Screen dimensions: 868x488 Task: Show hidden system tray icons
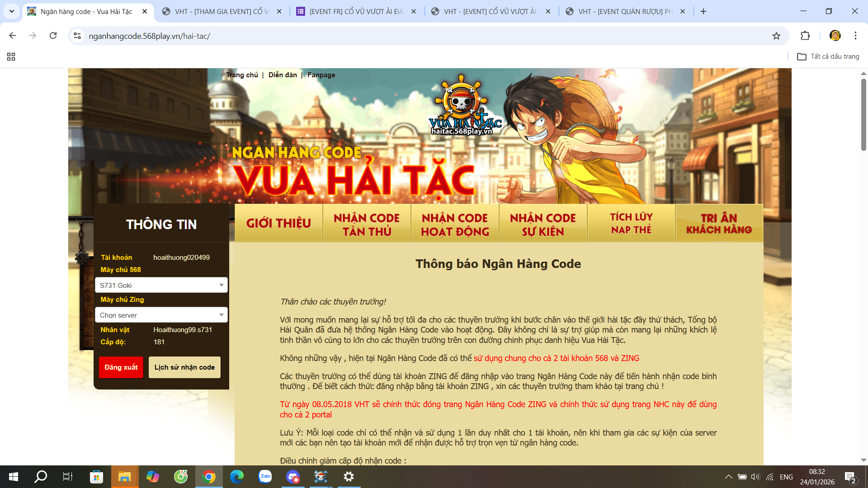(x=728, y=477)
